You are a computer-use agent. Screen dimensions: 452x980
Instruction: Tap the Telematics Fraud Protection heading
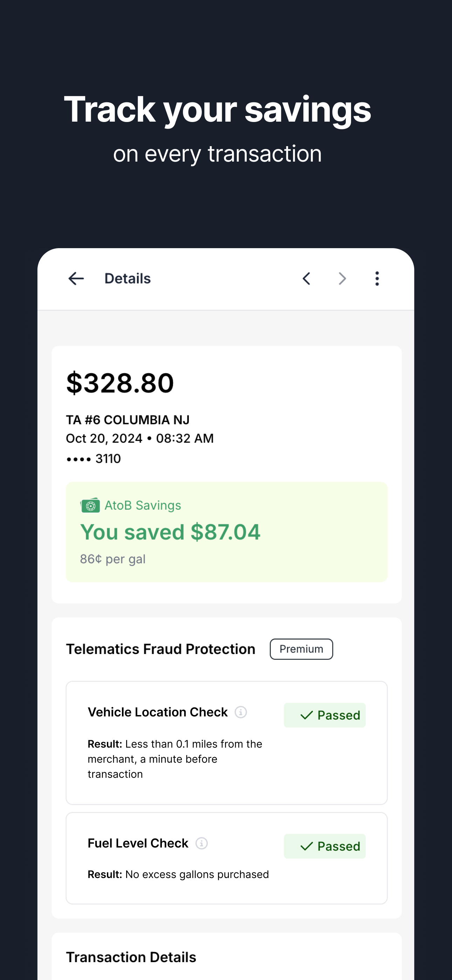coord(160,649)
